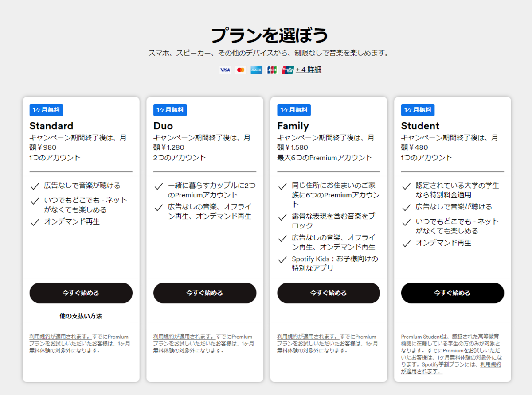Start the Family plan with 今すぐ始める
Viewport: 532px width, 395px height.
[329, 293]
